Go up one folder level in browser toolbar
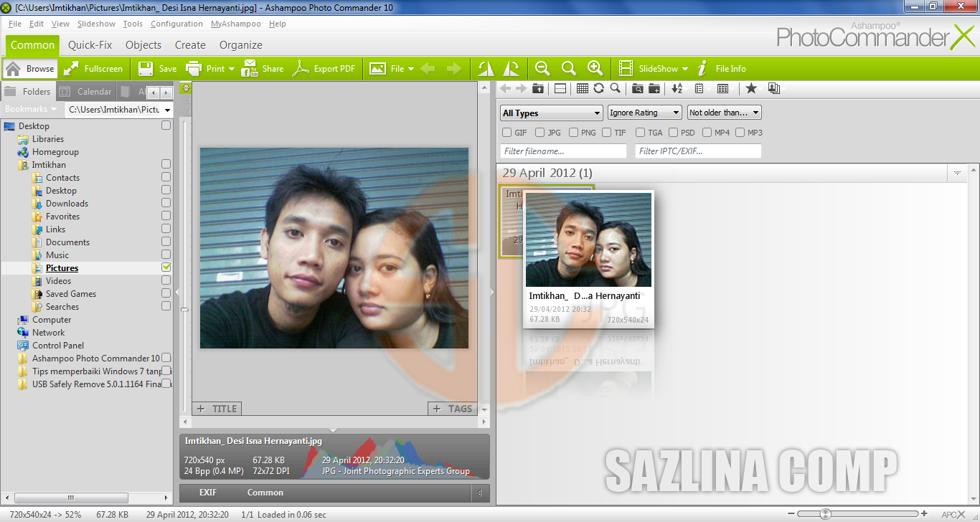The width and height of the screenshot is (980, 522). click(x=538, y=88)
